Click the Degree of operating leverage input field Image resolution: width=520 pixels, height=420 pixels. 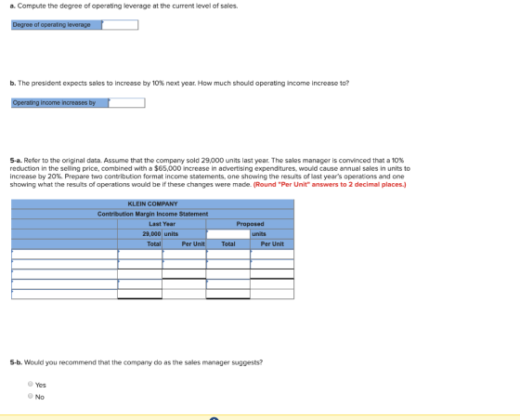point(120,25)
